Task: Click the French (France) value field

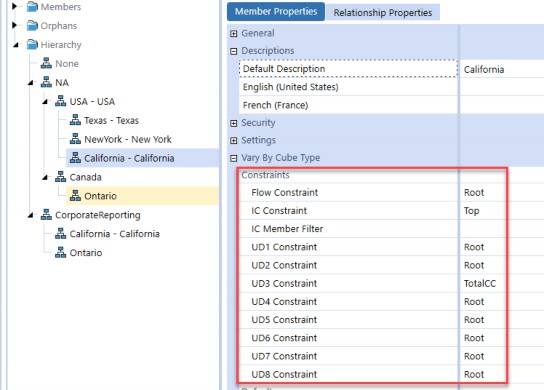Action: tap(502, 105)
